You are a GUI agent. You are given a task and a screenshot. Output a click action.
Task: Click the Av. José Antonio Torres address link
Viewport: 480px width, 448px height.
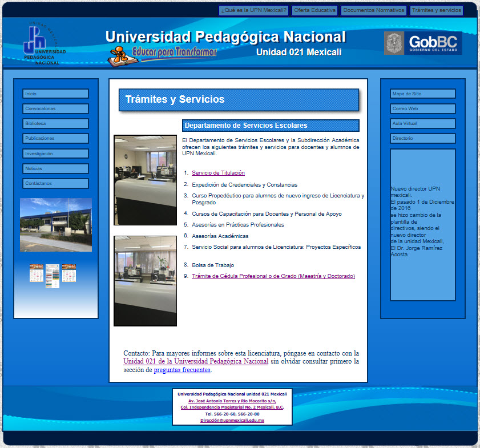[x=232, y=401]
